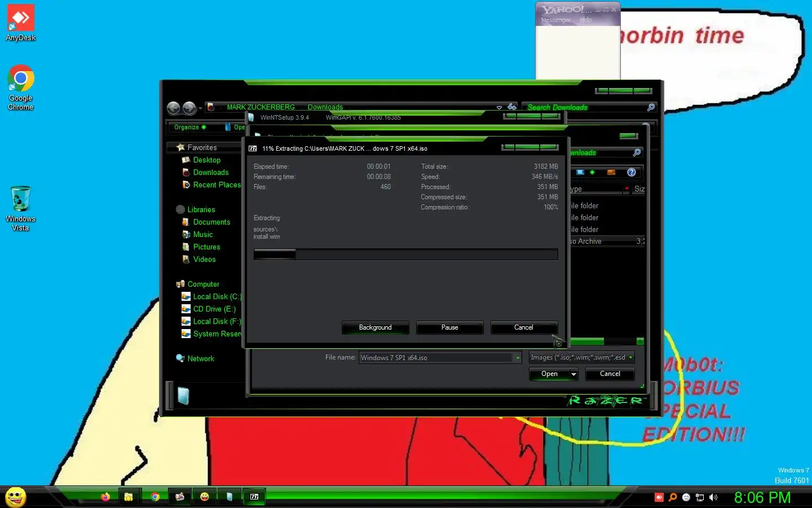The width and height of the screenshot is (812, 508).
Task: Select CD Drive (E:) in navigation pane
Action: tap(214, 309)
